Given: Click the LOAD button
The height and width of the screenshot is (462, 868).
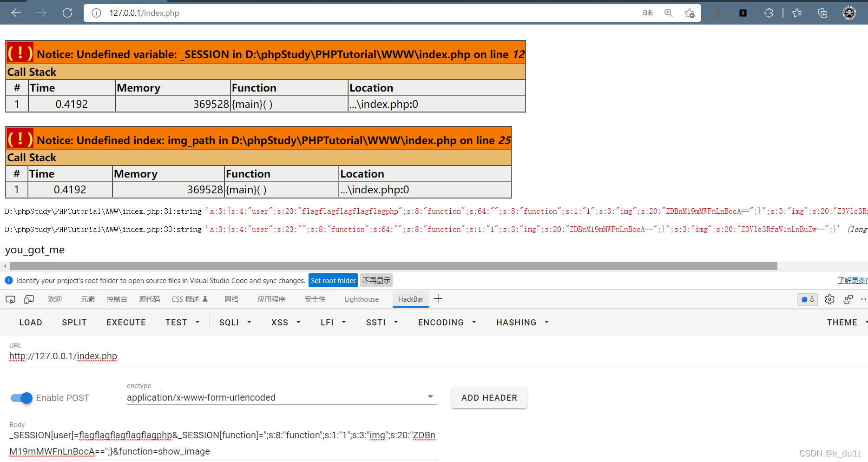Looking at the screenshot, I should point(31,323).
